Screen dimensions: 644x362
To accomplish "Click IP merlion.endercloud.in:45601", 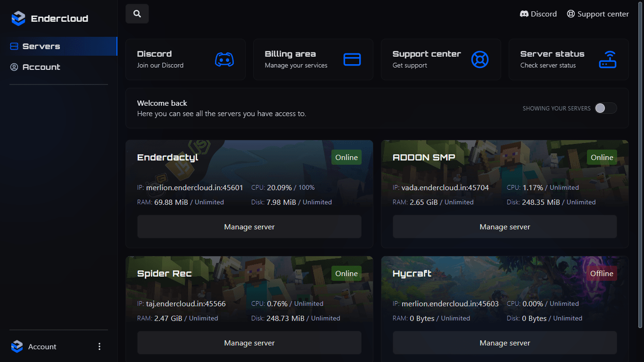I will [195, 187].
